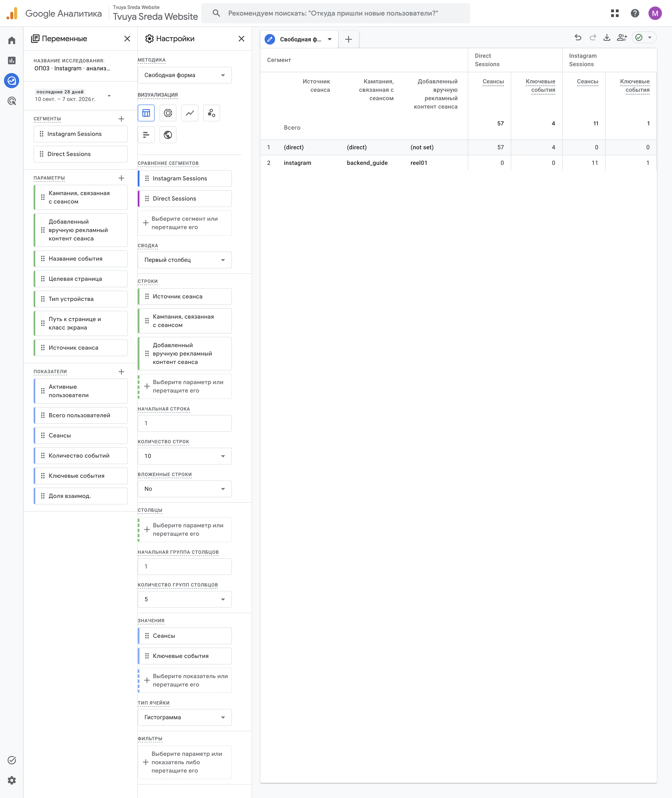Open the Reports bar chart icon
This screenshot has height=798, width=672.
pos(12,60)
